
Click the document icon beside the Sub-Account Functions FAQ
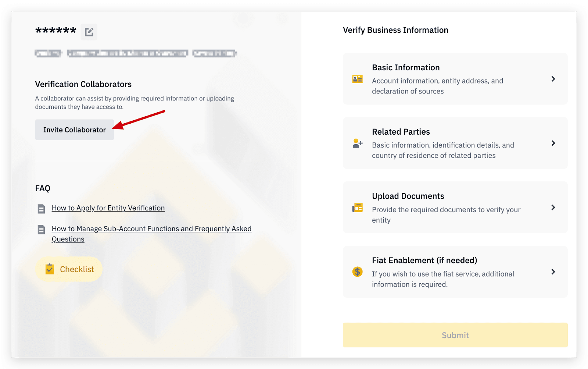tap(41, 230)
